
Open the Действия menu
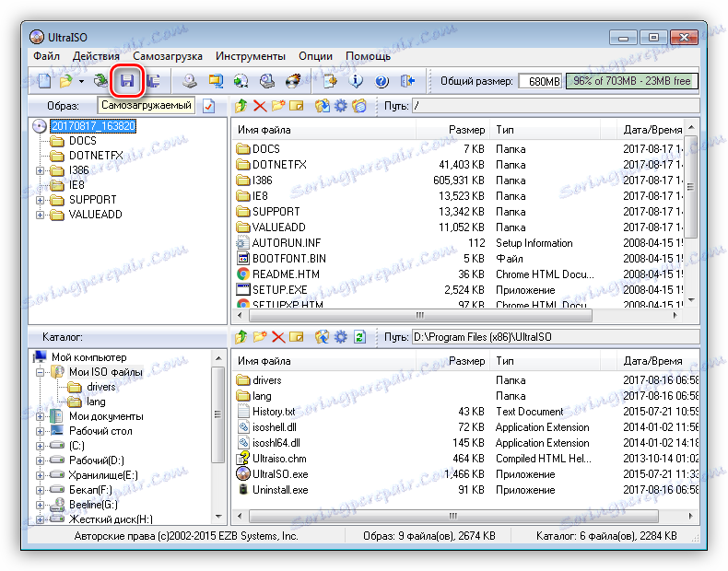[x=96, y=56]
